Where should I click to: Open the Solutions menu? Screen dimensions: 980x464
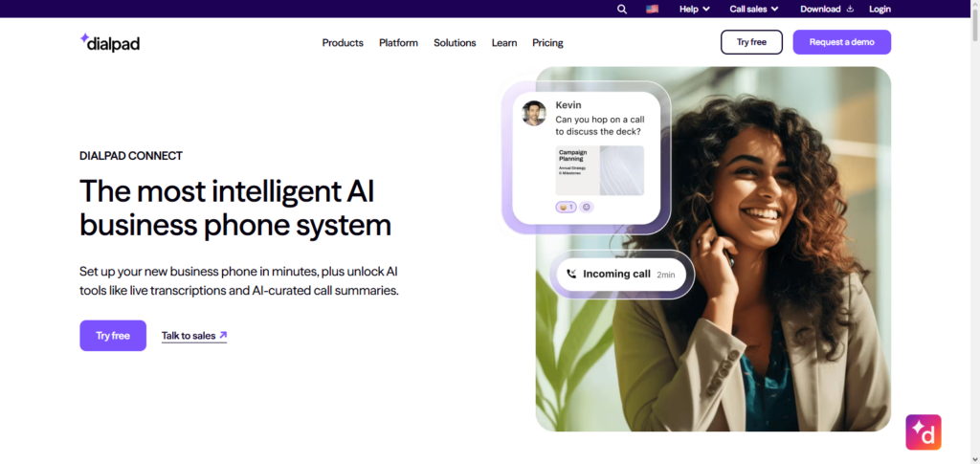pyautogui.click(x=455, y=42)
